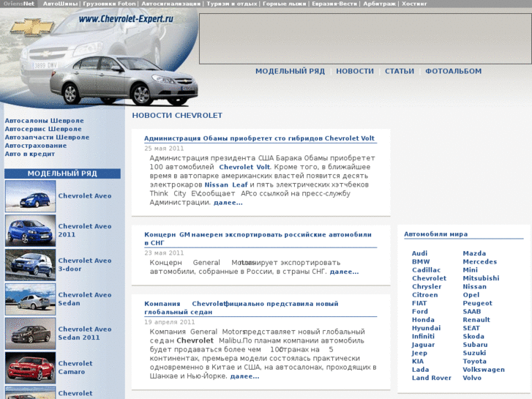Open the Chevrolet Aveo 2011 thumbnail

pyautogui.click(x=31, y=231)
